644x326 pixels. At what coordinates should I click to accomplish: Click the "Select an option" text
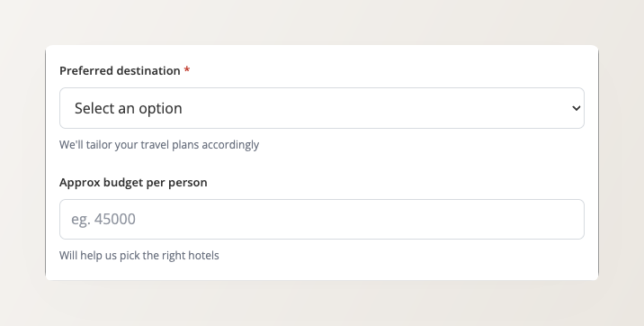128,108
